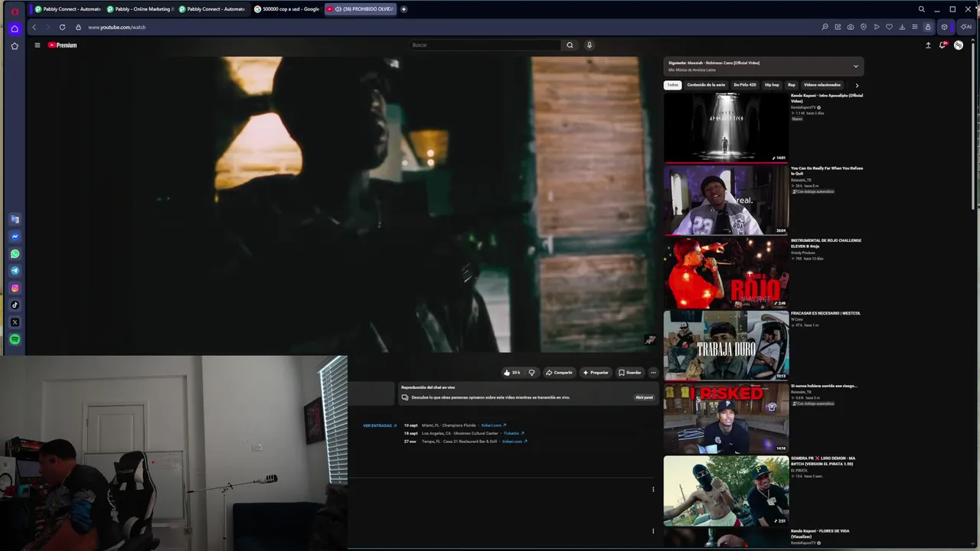Open Opera bookmarks star in sidebar
The height and width of the screenshot is (551, 980).
[x=15, y=46]
